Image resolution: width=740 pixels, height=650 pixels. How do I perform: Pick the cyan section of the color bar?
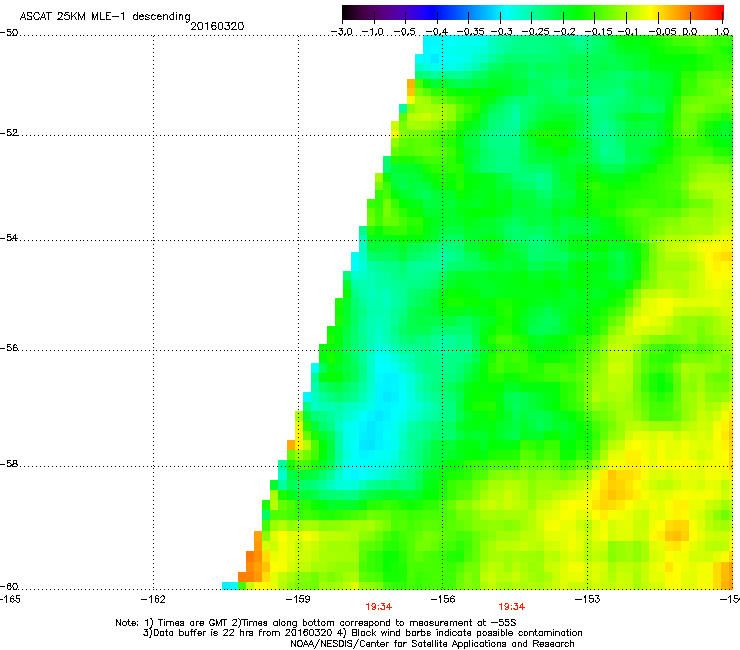pos(507,12)
